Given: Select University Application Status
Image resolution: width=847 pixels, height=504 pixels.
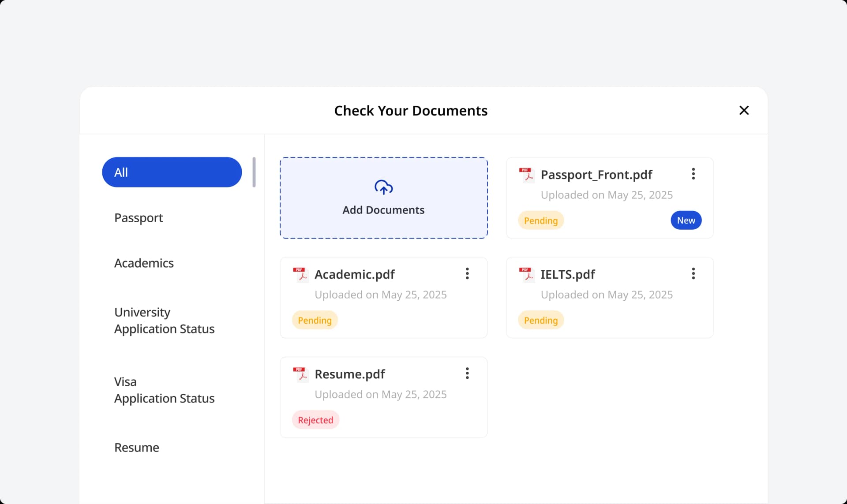Looking at the screenshot, I should [164, 321].
